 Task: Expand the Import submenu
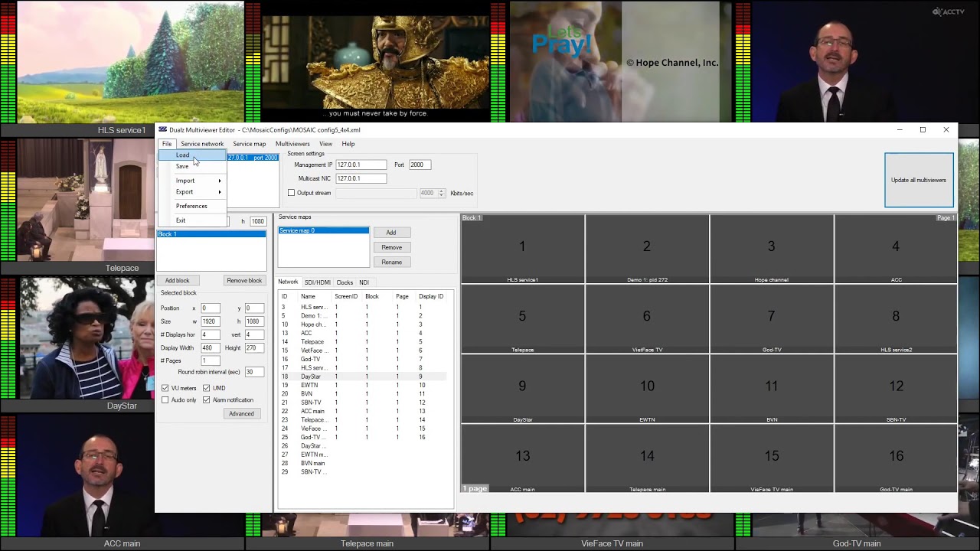click(x=192, y=181)
